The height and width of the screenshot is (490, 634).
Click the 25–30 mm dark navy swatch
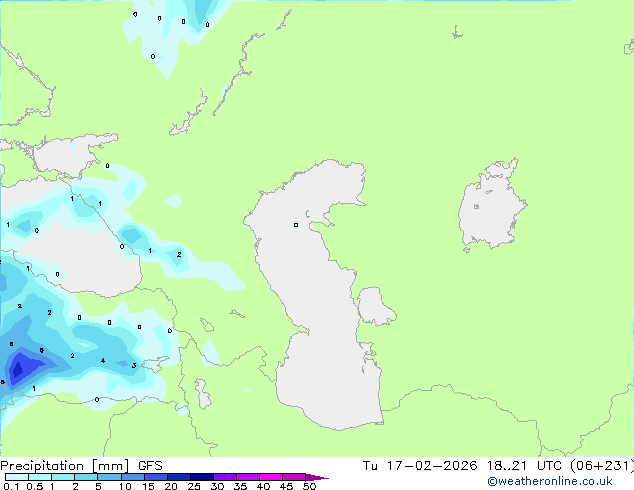[202, 477]
